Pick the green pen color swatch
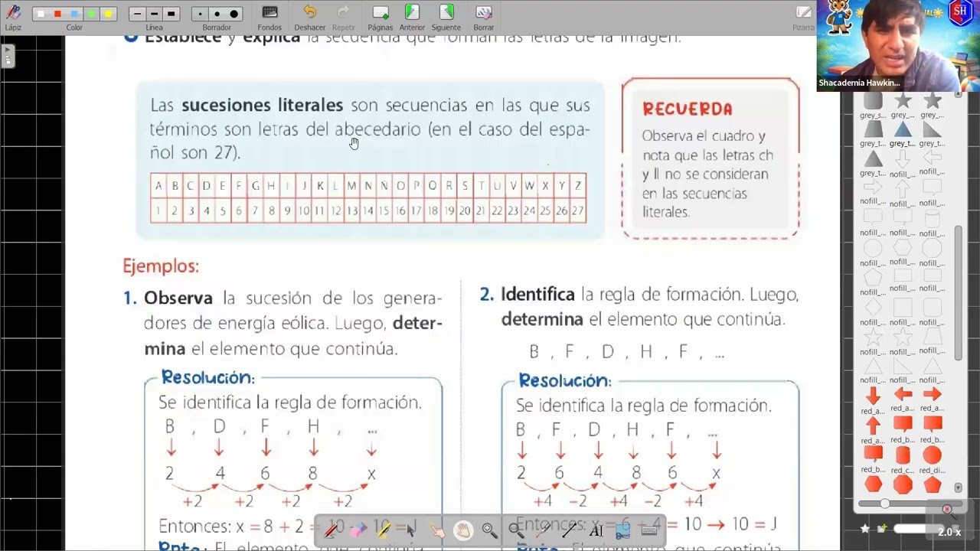Screen dimensions: 980x551 click(x=91, y=14)
